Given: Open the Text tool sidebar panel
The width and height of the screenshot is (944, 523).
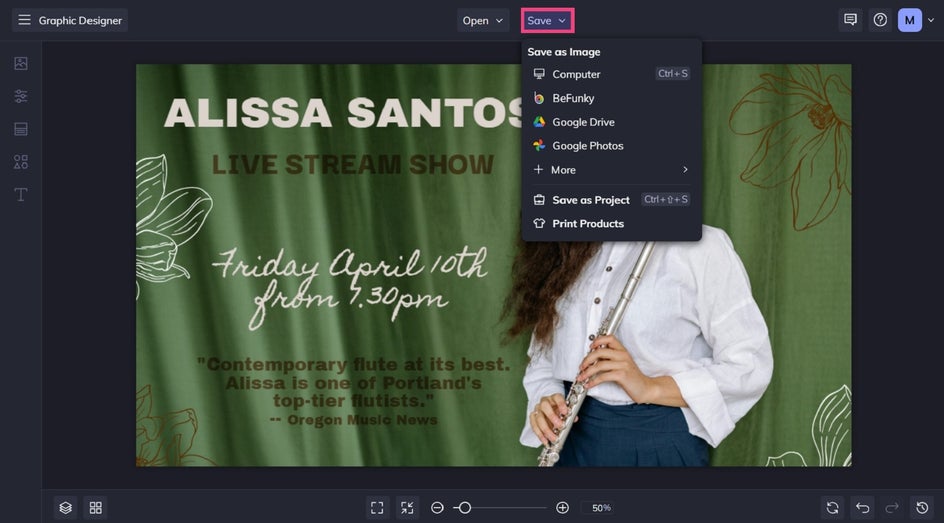Looking at the screenshot, I should [21, 194].
